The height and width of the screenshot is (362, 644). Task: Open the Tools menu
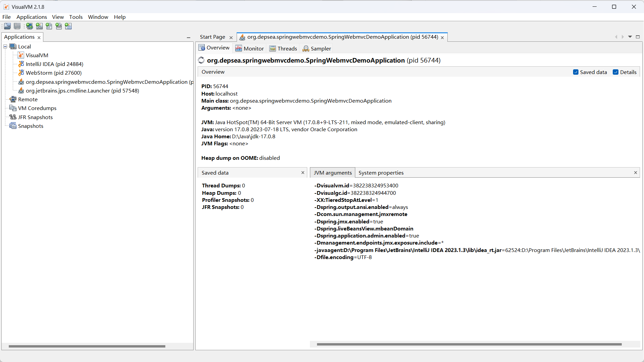(76, 17)
